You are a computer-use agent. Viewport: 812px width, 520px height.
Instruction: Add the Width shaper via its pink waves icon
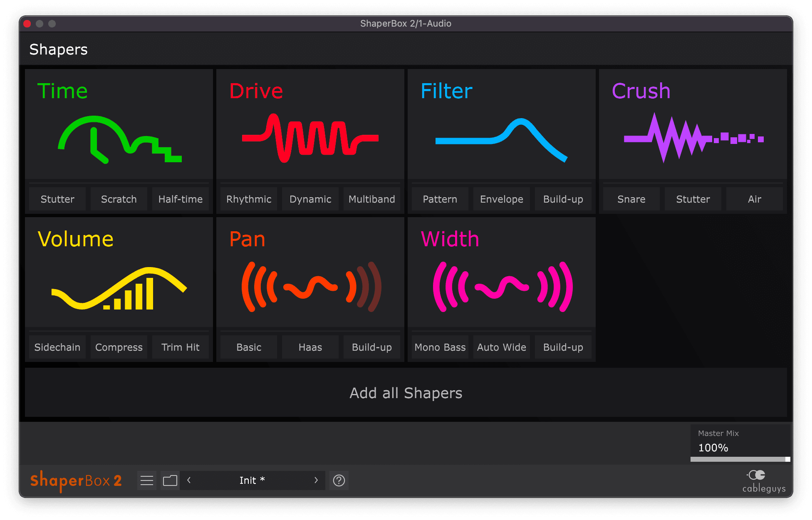pos(502,287)
